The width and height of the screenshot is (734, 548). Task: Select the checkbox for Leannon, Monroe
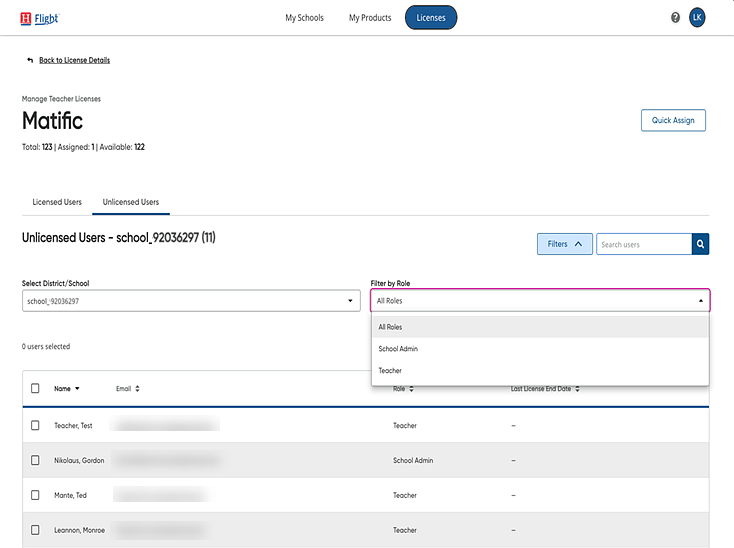point(35,530)
